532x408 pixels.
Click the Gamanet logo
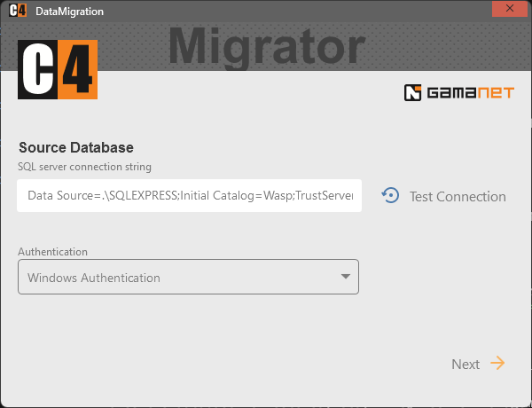[459, 92]
